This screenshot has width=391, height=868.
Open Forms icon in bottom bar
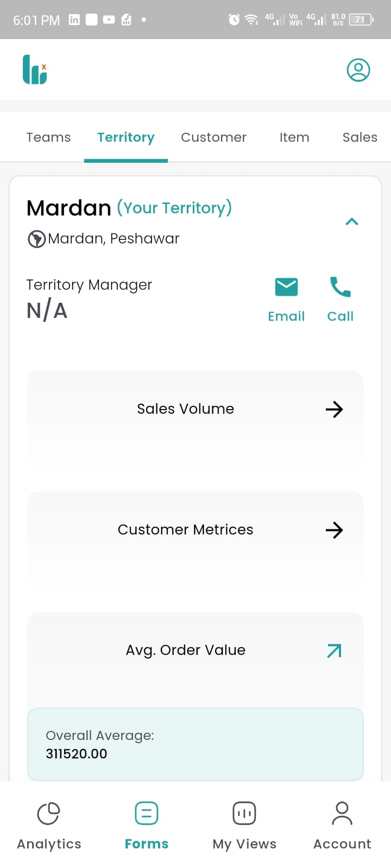(x=147, y=813)
